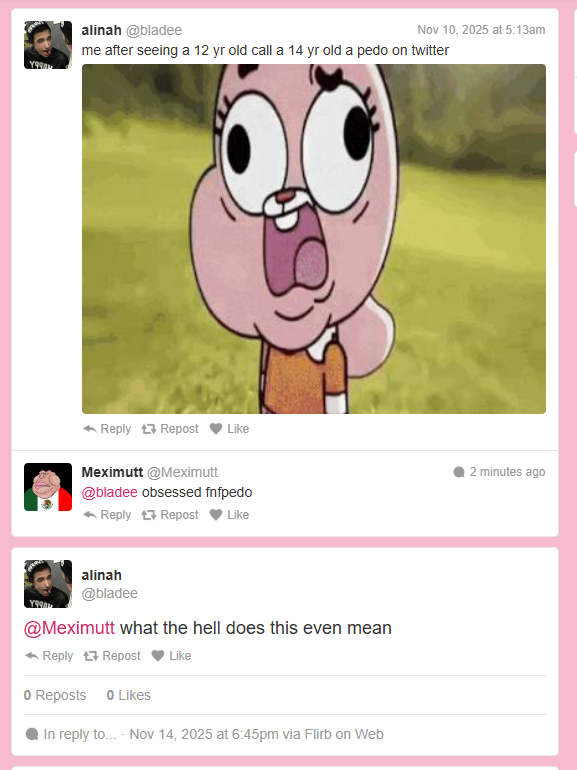Screen dimensions: 577x770
Task: Open the Anais cartoon image
Action: [x=314, y=239]
